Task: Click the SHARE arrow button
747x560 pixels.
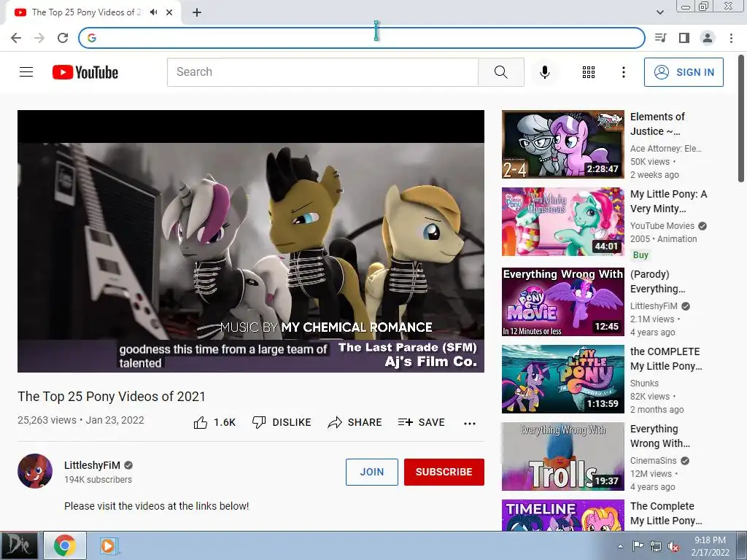Action: pyautogui.click(x=355, y=422)
